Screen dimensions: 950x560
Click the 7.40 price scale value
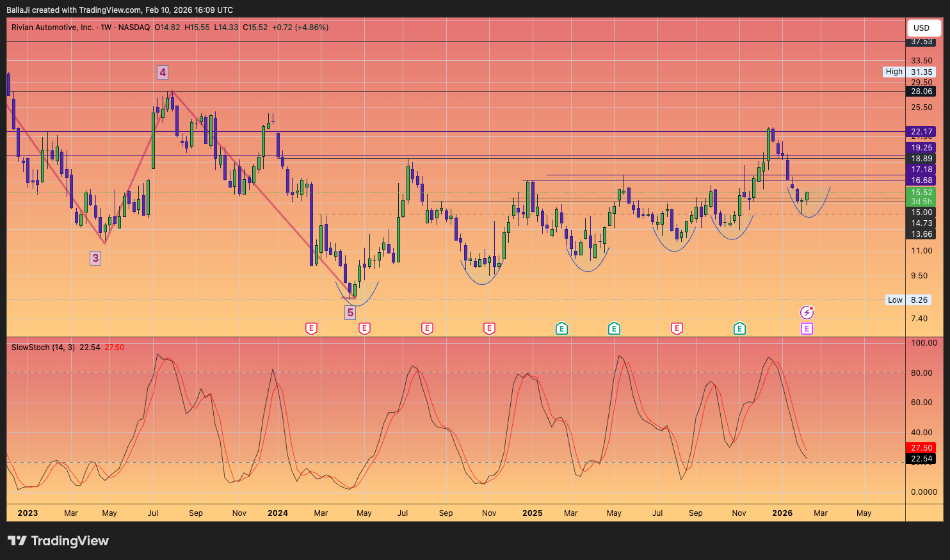tap(919, 319)
